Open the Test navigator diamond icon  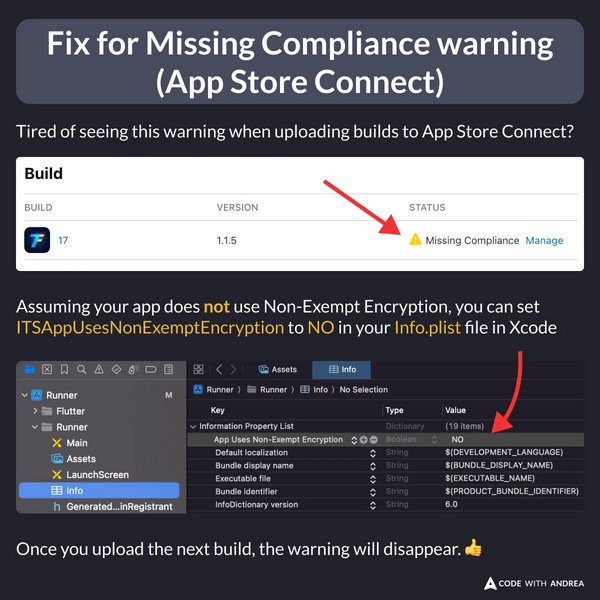click(x=116, y=369)
